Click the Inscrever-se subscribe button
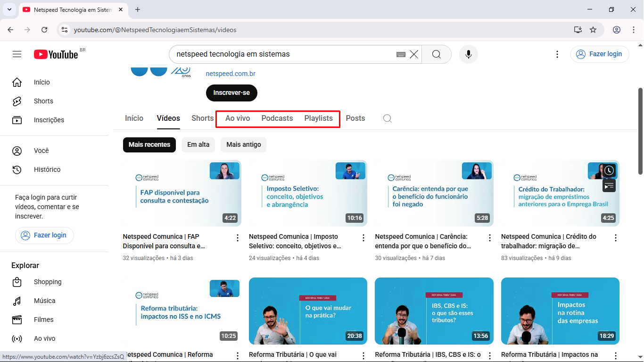The image size is (644, 362). (231, 93)
